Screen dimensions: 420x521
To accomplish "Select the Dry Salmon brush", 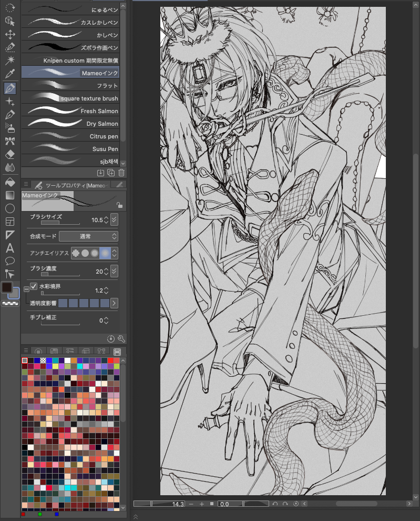I will [x=70, y=123].
